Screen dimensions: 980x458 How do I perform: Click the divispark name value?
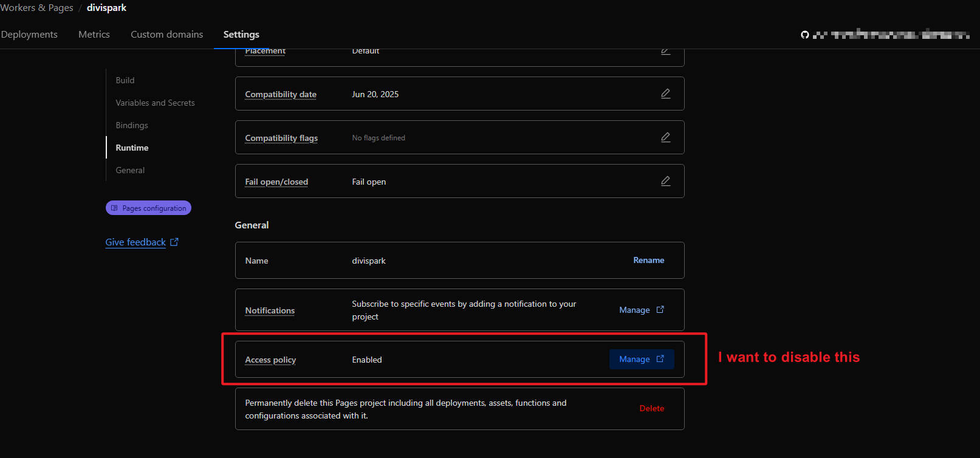tap(369, 261)
